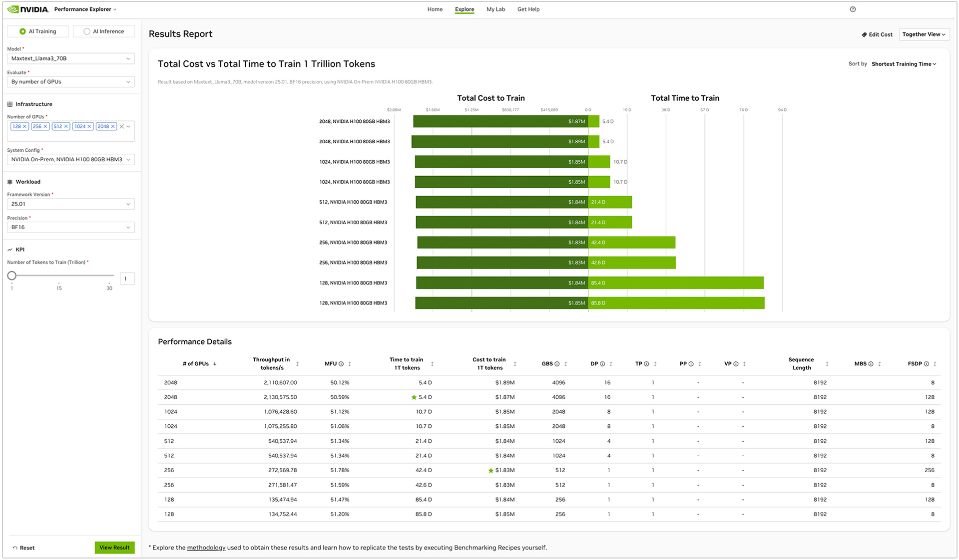This screenshot has height=560, width=959.
Task: Click the PP info icon
Action: tap(691, 364)
